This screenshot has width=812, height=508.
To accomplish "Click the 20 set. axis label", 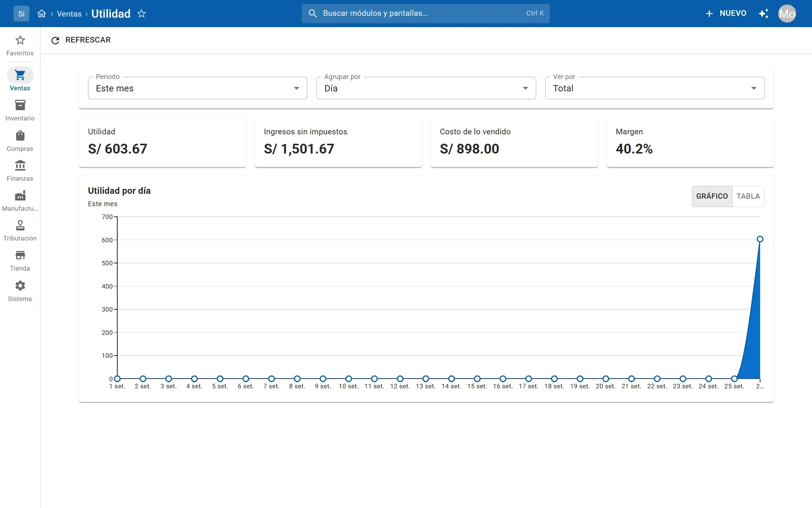I will tap(606, 386).
